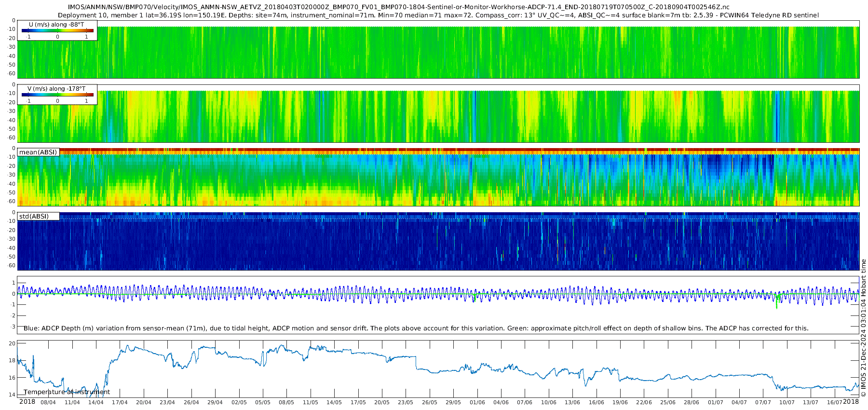Viewport: 868px width, 410px height.
Task: Select the std(ABSI) panel label
Action: tap(34, 217)
